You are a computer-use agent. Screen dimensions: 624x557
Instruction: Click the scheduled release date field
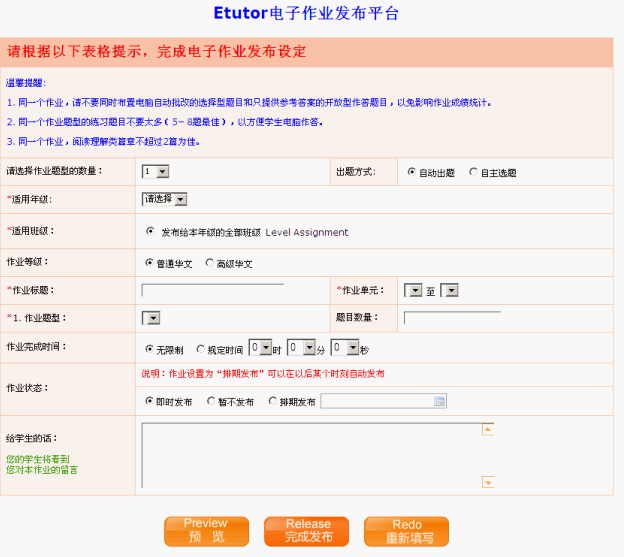coord(383,401)
